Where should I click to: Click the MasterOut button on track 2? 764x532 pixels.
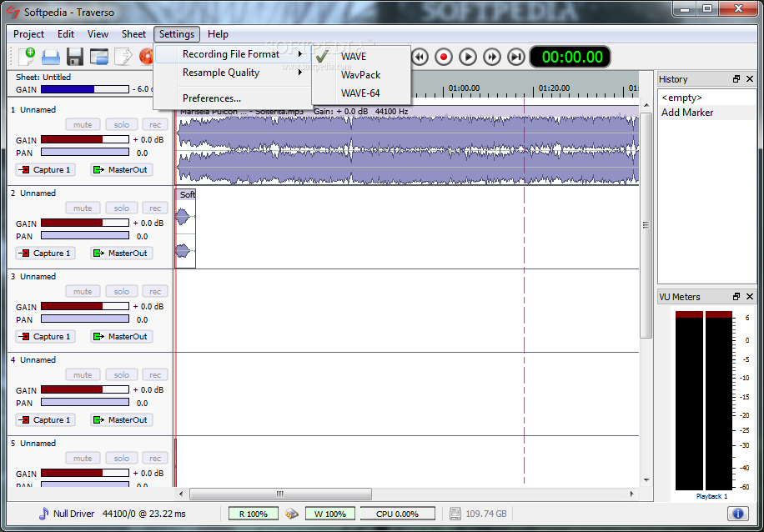click(121, 253)
